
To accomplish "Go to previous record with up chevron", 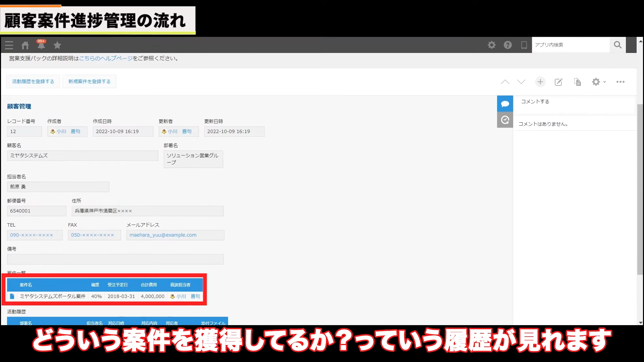I will pos(505,82).
